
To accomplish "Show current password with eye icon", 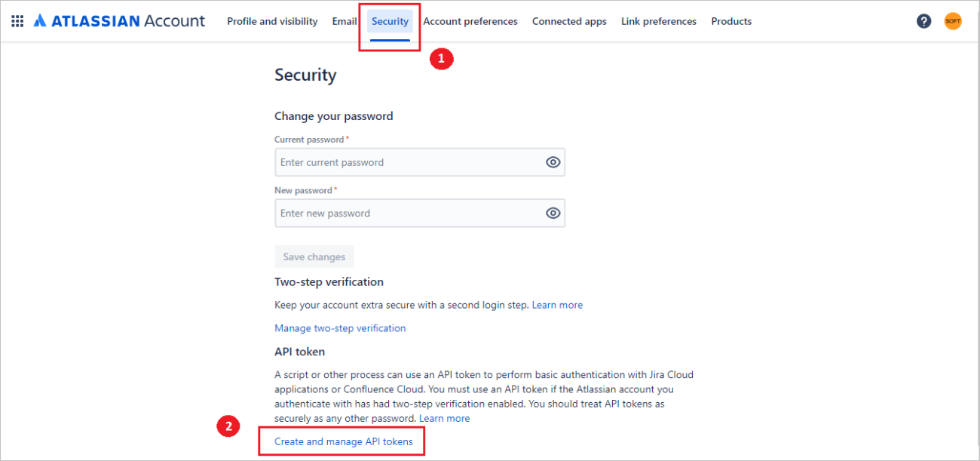I will click(x=553, y=162).
